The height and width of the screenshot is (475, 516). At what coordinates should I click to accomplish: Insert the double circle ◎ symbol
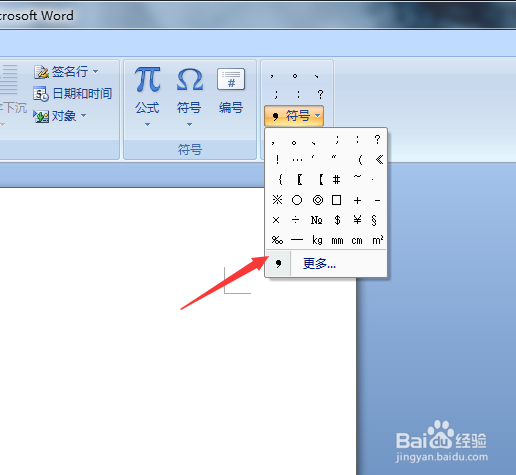pyautogui.click(x=318, y=200)
